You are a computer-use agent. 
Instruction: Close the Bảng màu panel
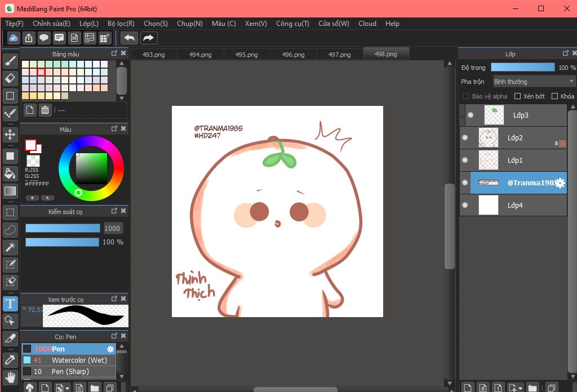(123, 54)
